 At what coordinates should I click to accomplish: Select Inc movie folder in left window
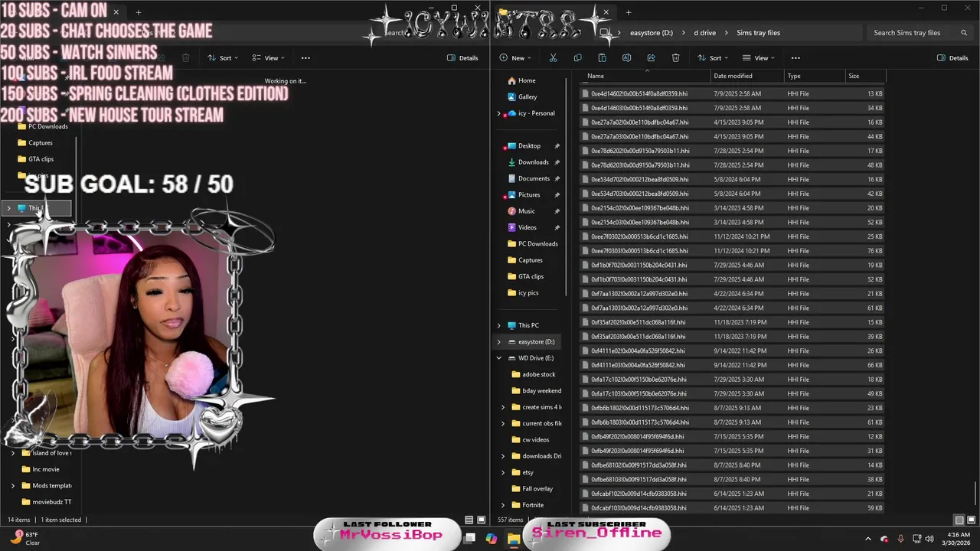(39, 469)
